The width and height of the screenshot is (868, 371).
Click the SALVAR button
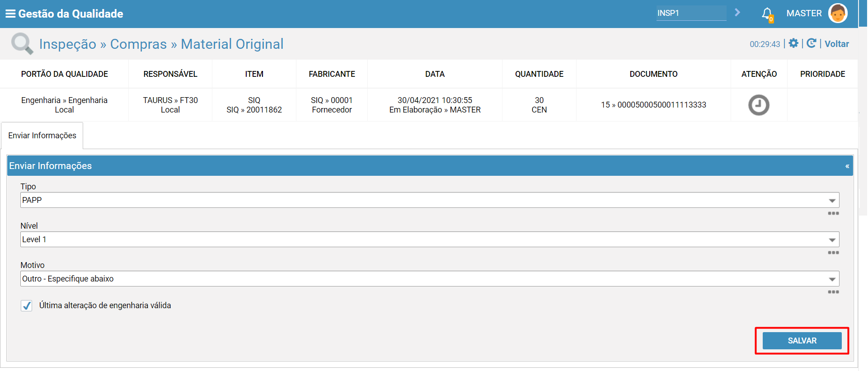(x=802, y=341)
